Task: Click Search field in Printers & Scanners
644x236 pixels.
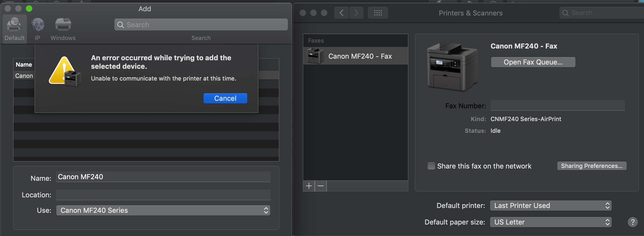Action: pos(602,13)
